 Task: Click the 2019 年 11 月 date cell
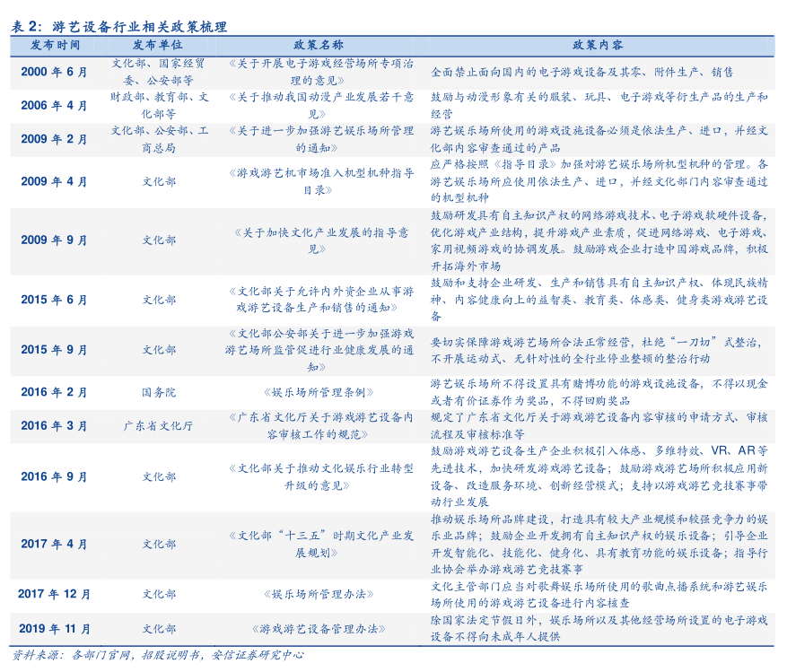[55, 629]
